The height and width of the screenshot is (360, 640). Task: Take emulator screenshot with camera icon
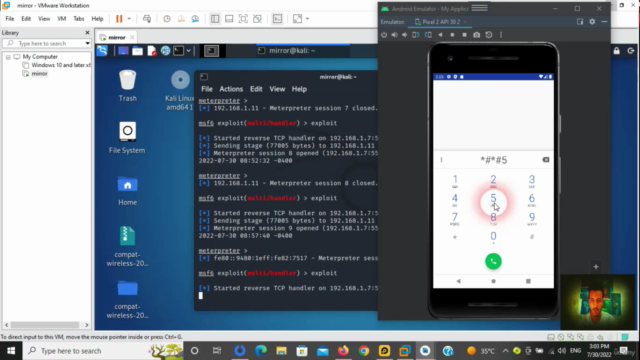point(476,35)
